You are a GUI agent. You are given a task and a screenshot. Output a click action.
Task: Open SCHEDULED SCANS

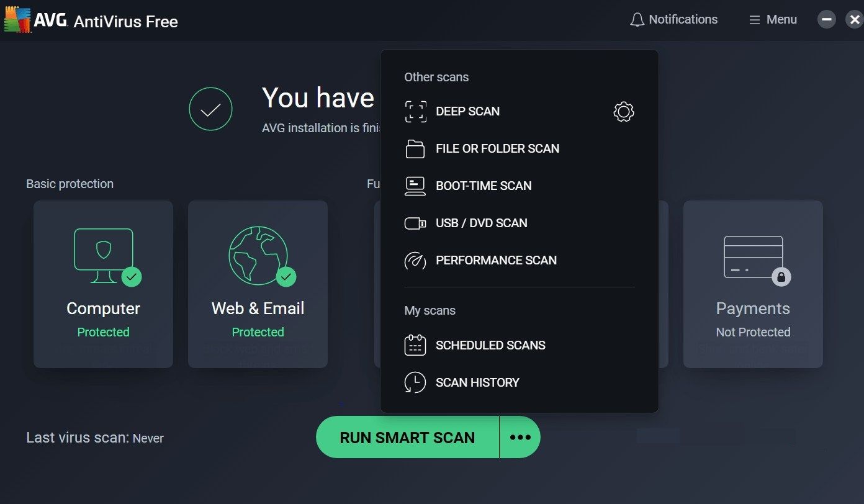pyautogui.click(x=491, y=345)
